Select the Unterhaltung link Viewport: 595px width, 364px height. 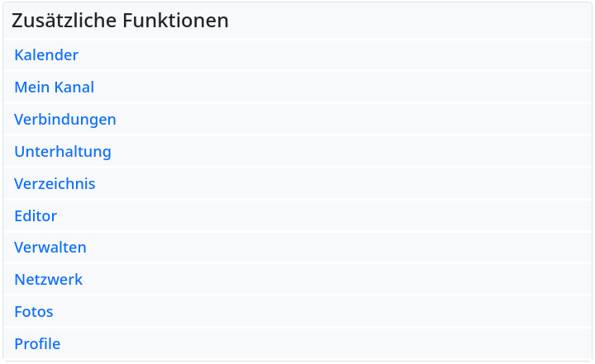[x=63, y=152]
